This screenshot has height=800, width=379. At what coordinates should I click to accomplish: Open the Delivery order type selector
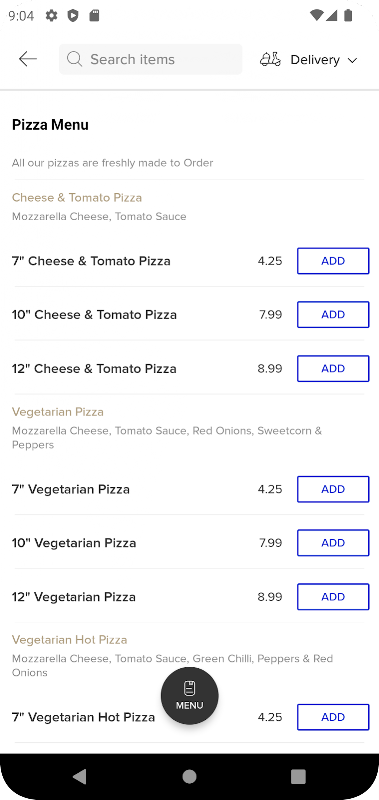click(x=309, y=60)
